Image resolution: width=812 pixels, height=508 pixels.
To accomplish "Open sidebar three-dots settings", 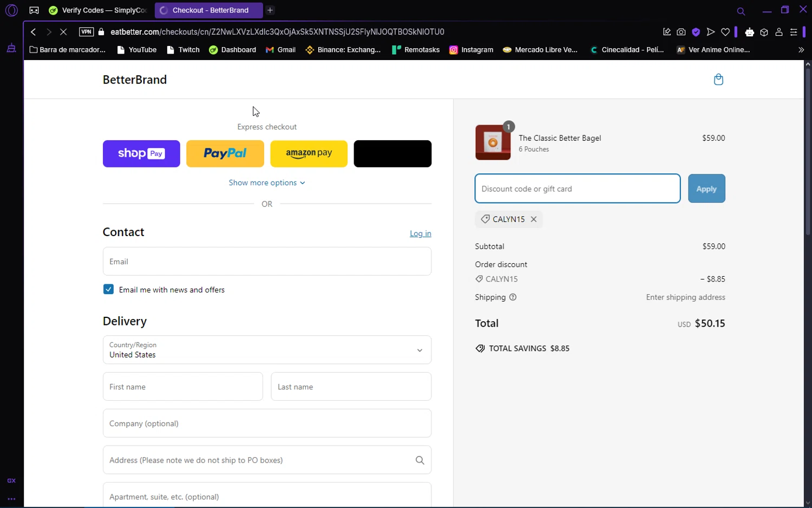I will tap(11, 499).
